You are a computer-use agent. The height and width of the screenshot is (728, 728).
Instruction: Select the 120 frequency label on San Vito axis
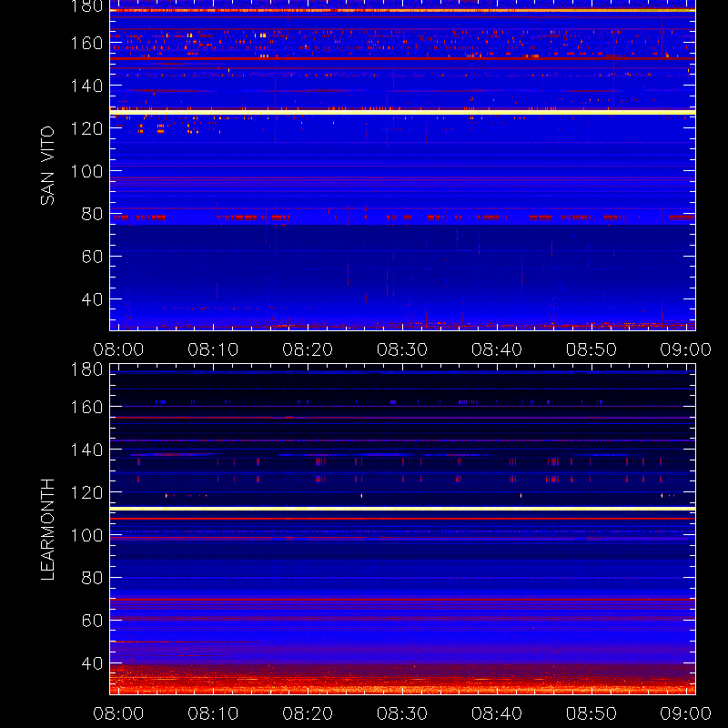(x=86, y=128)
